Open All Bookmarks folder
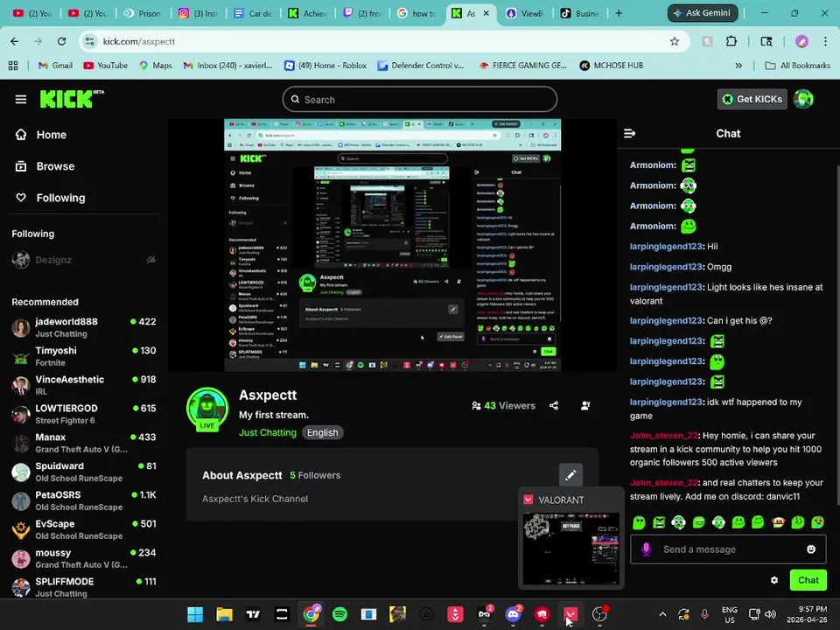840x630 pixels. (798, 66)
